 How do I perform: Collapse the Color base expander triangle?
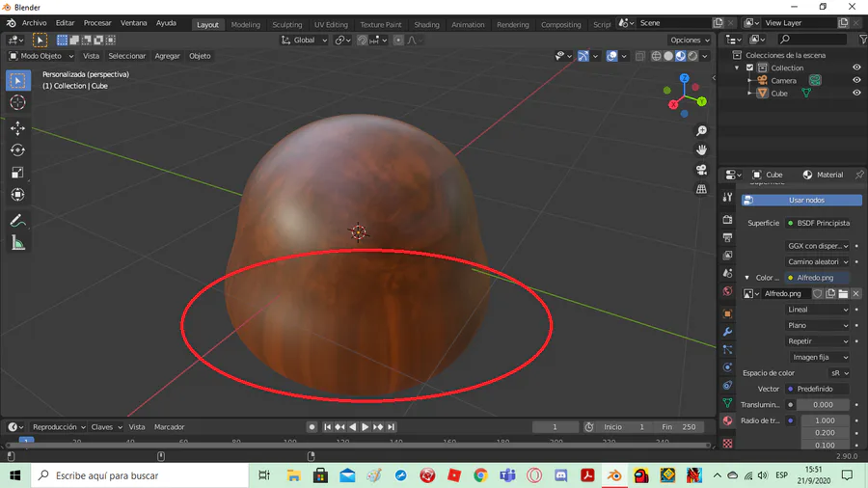coord(746,278)
